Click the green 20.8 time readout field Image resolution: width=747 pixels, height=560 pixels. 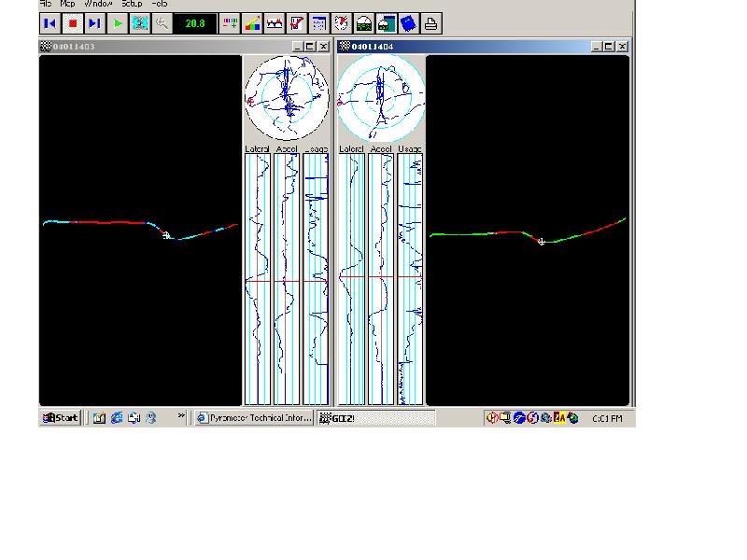pos(194,23)
